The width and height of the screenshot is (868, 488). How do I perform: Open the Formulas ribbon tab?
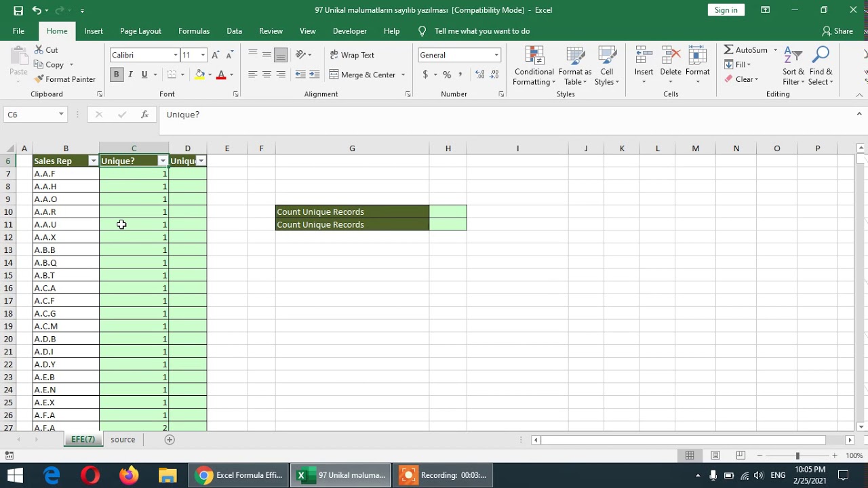pos(194,31)
